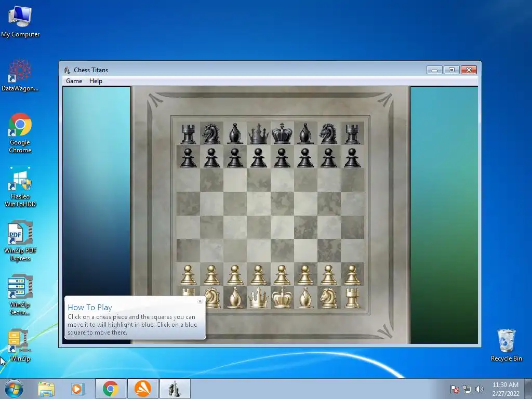Image resolution: width=532 pixels, height=399 pixels.
Task: Click the black pawn in front of queen
Action: 259,158
